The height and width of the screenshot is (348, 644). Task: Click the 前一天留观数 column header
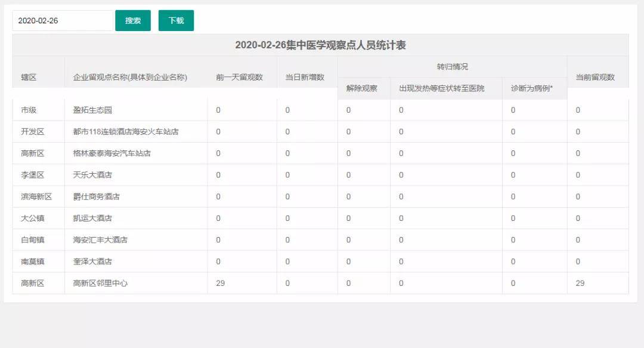click(x=239, y=77)
